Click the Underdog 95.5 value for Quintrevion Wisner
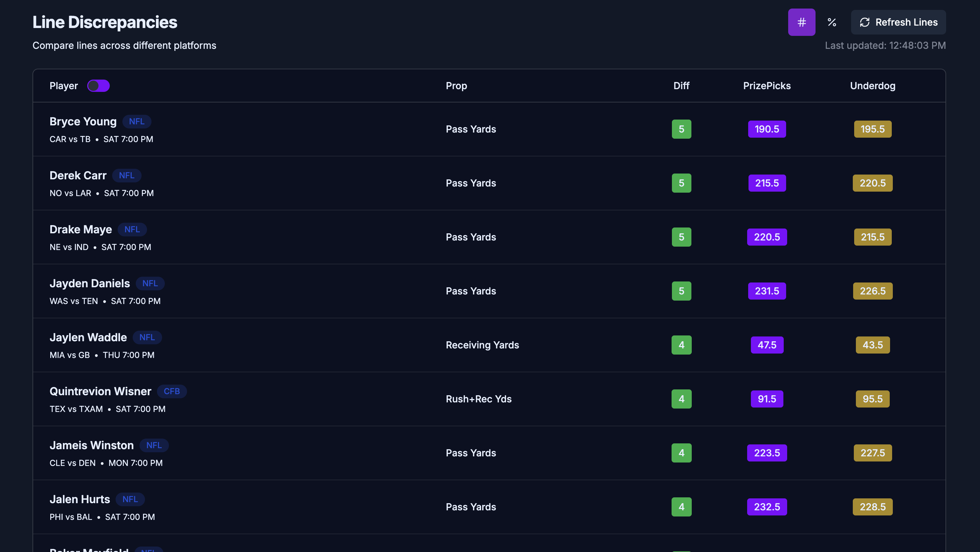Viewport: 980px width, 552px height. 872,399
